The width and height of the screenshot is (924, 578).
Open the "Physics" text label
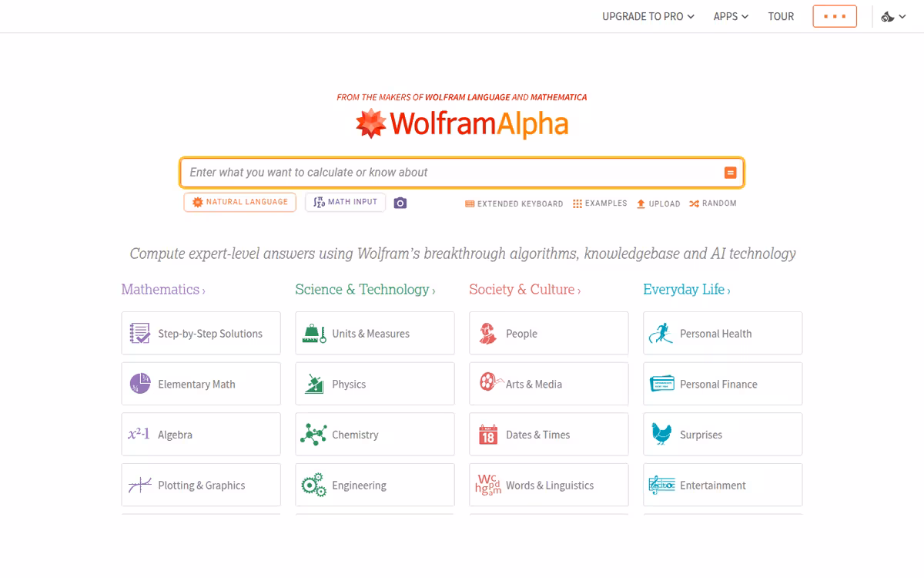click(349, 385)
